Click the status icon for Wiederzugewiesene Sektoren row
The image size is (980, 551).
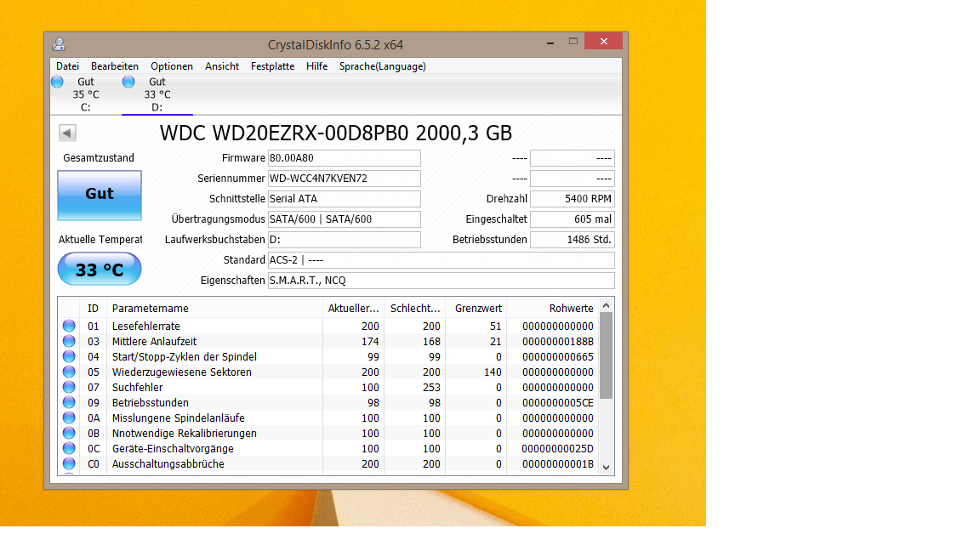[69, 372]
